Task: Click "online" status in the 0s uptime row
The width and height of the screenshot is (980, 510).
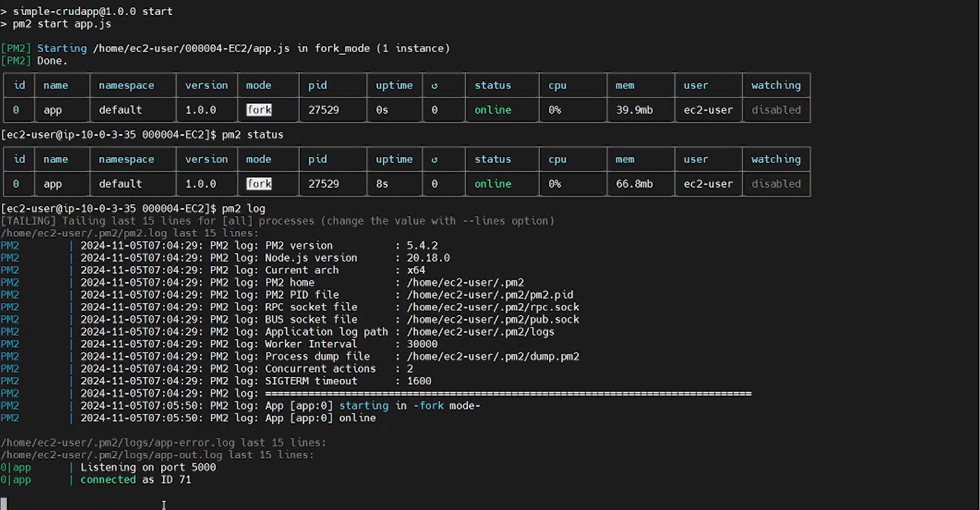Action: point(493,110)
